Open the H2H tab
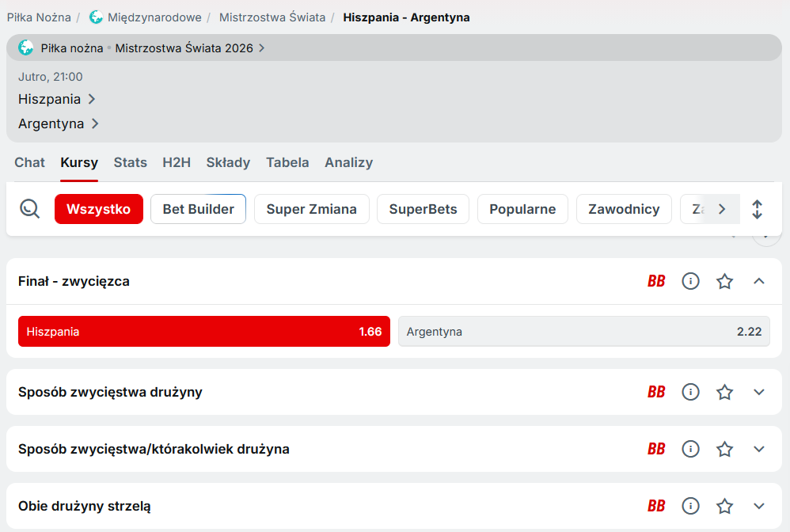Viewport: 790px width, 532px height. (x=177, y=163)
